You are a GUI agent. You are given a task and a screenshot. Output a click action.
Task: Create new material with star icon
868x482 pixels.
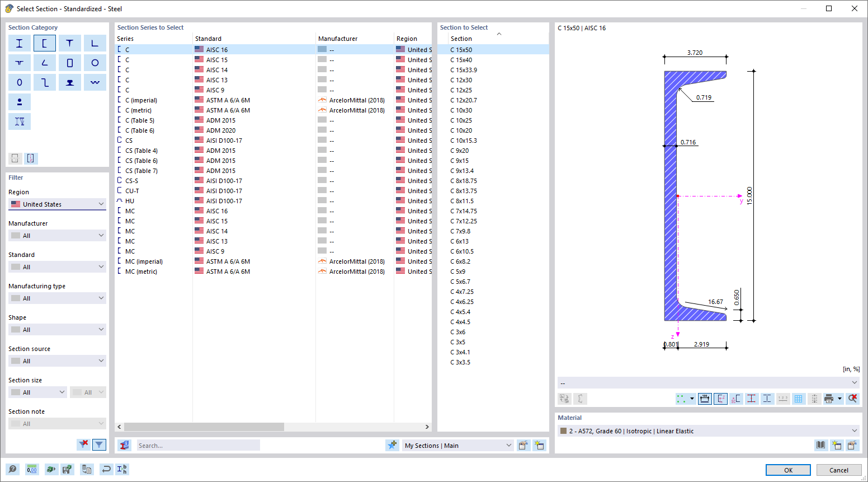click(836, 445)
